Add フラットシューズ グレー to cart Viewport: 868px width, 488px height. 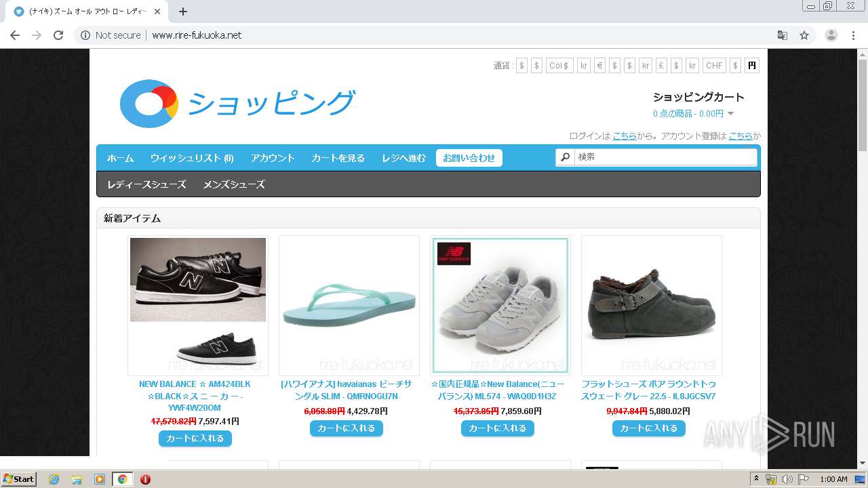click(649, 428)
